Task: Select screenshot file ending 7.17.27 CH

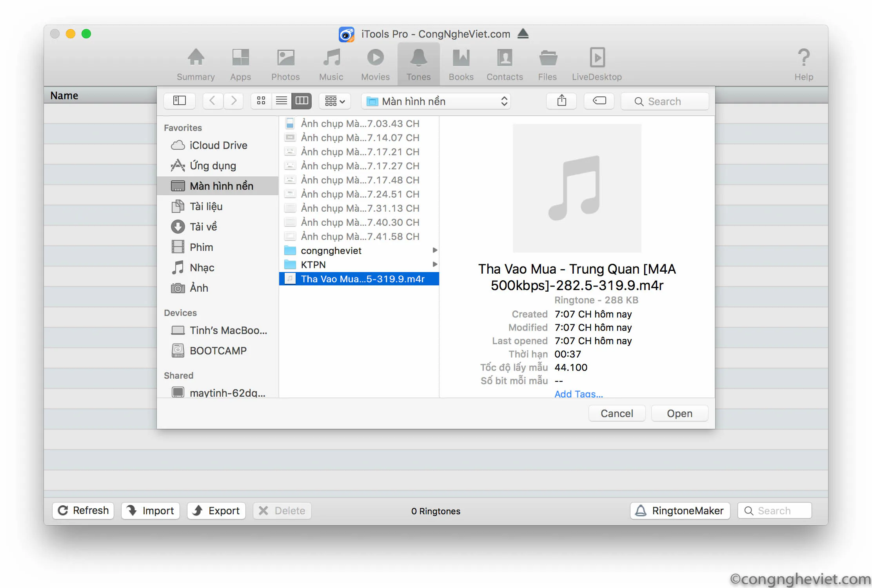Action: [359, 166]
